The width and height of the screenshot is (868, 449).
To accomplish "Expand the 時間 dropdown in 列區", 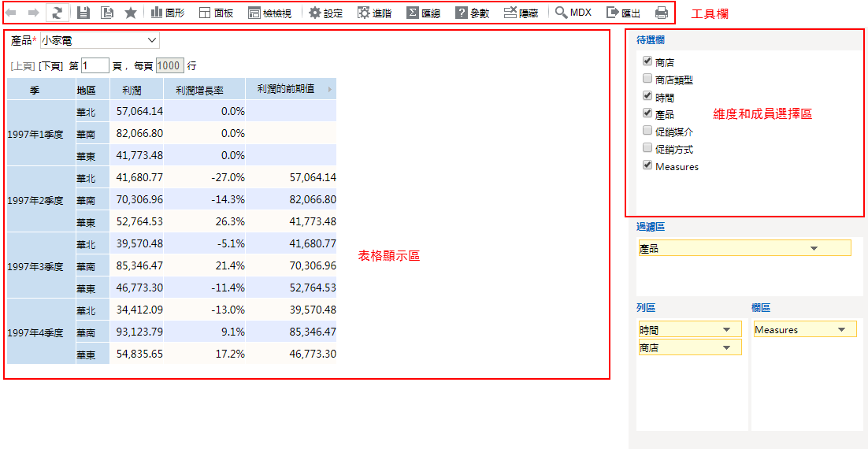I will tap(725, 330).
